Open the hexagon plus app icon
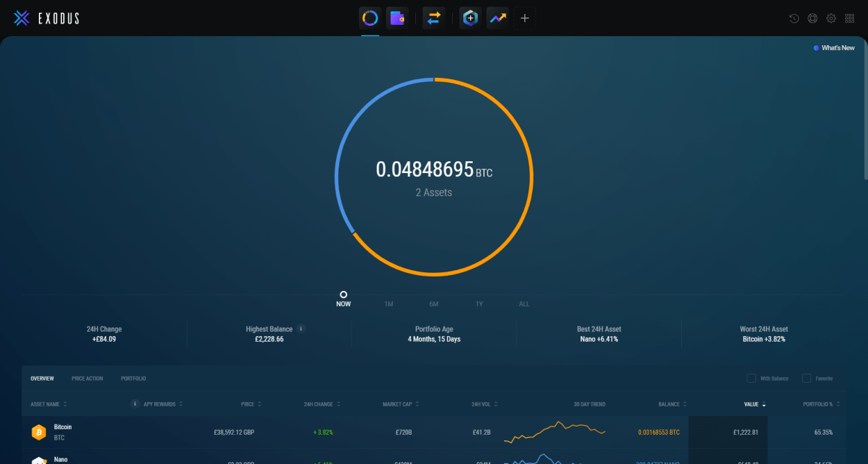 (470, 18)
